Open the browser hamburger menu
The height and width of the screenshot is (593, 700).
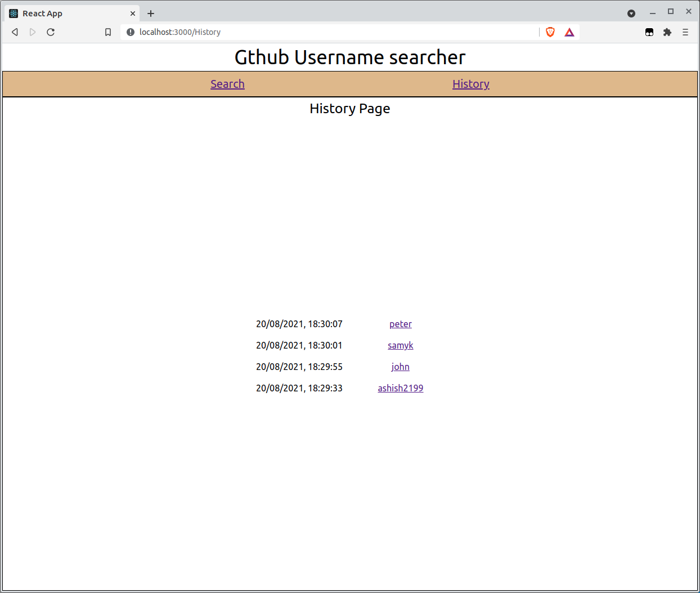[685, 32]
